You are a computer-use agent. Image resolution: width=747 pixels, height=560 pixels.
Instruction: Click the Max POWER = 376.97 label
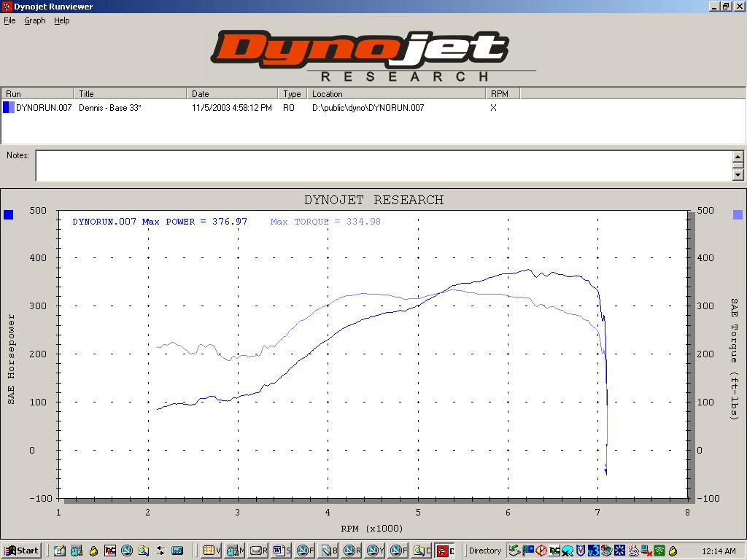(x=194, y=222)
